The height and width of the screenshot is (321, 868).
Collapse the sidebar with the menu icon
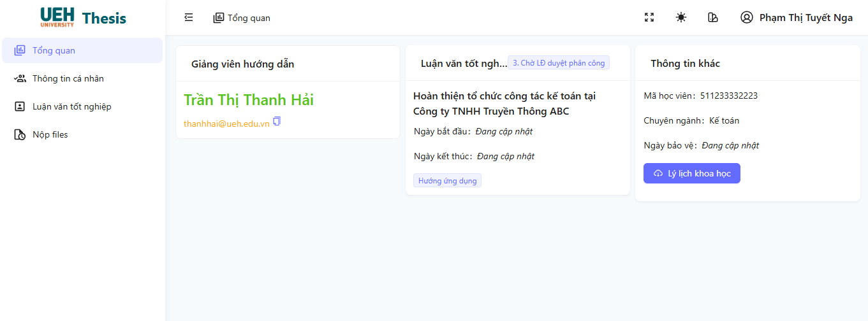point(188,18)
